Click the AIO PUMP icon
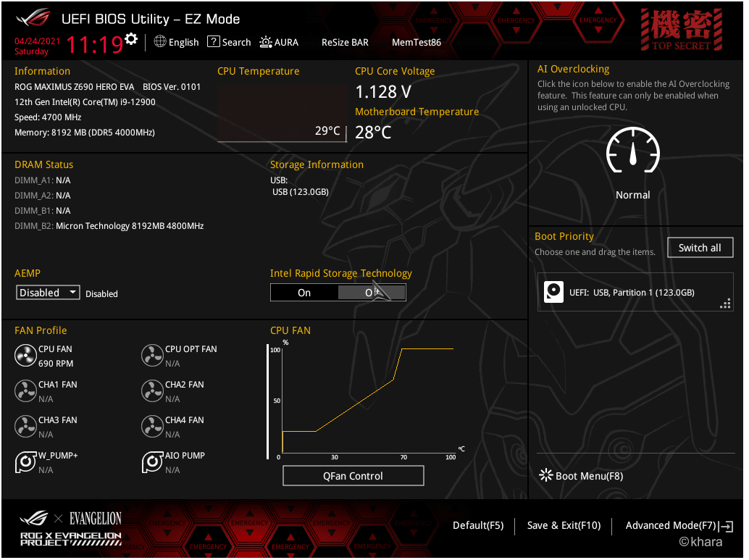749x560 pixels. point(152,461)
